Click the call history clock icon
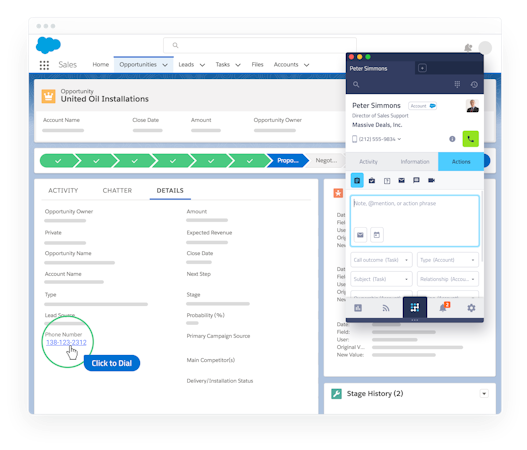Viewport: 527px width, 450px height. 474,85
